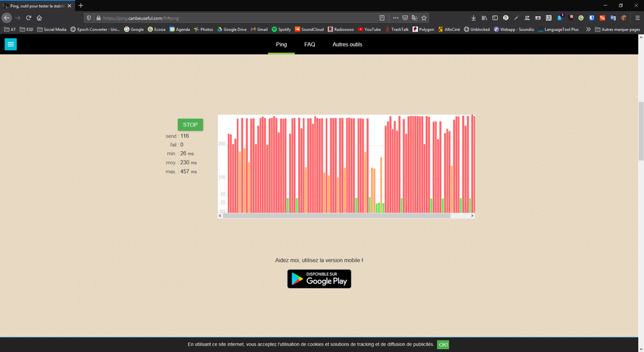Open a new browser tab

[81, 6]
